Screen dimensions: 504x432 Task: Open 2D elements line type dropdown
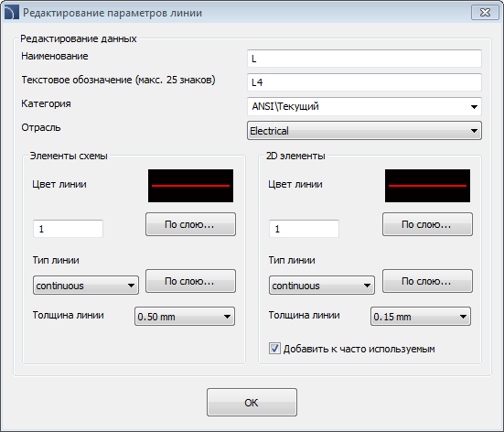tap(322, 286)
